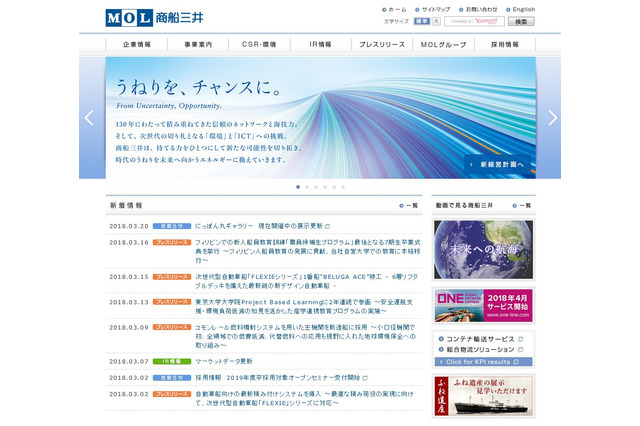Click the 検索 search button
This screenshot has height=426, width=640.
(x=521, y=21)
